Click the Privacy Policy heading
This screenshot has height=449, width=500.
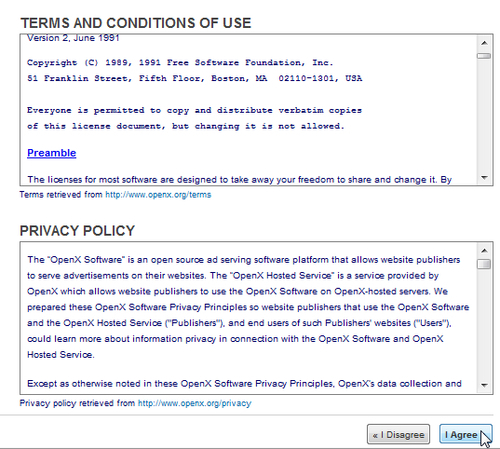(x=77, y=231)
